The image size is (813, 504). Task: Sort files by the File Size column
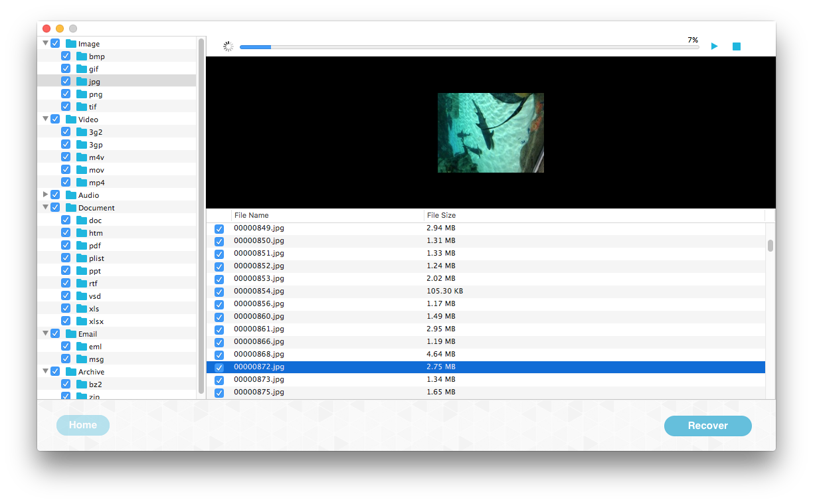[x=594, y=216]
